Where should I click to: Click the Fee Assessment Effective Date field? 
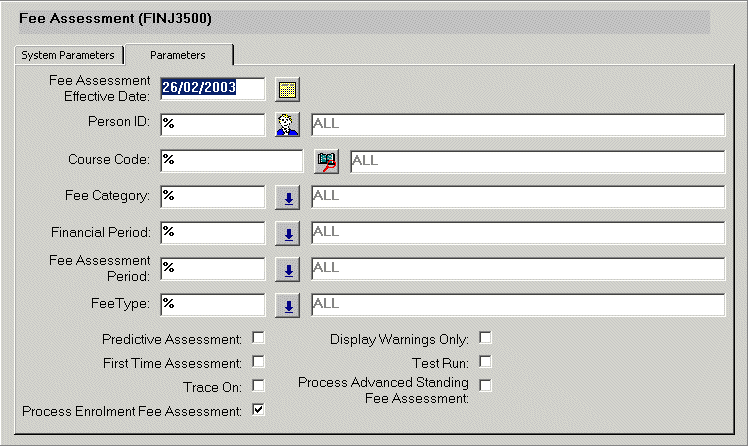click(x=212, y=88)
